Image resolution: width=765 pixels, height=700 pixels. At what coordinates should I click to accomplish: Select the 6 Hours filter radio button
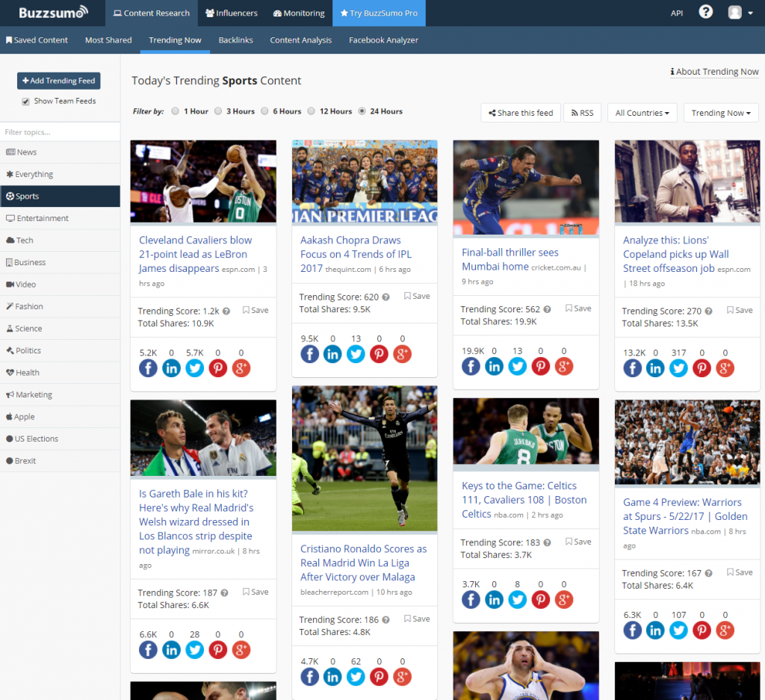264,111
